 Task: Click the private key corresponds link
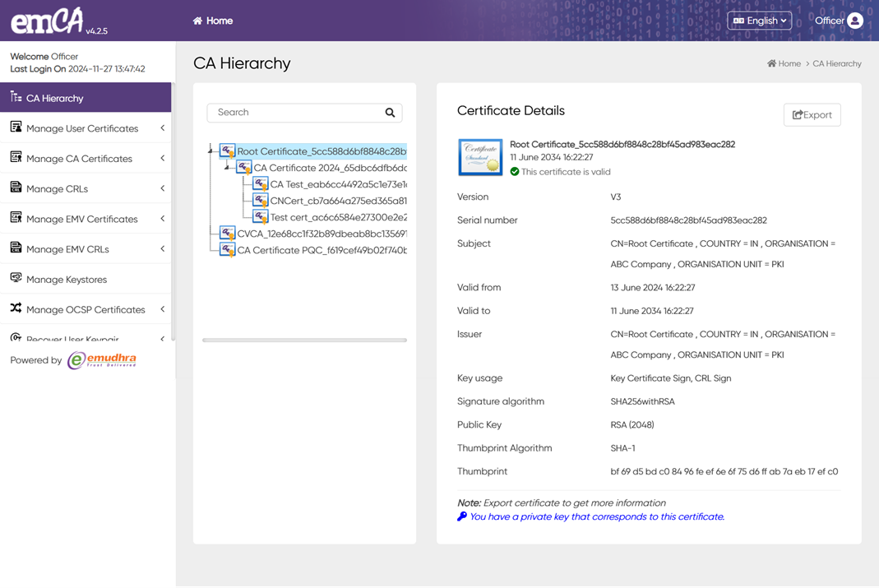[596, 516]
